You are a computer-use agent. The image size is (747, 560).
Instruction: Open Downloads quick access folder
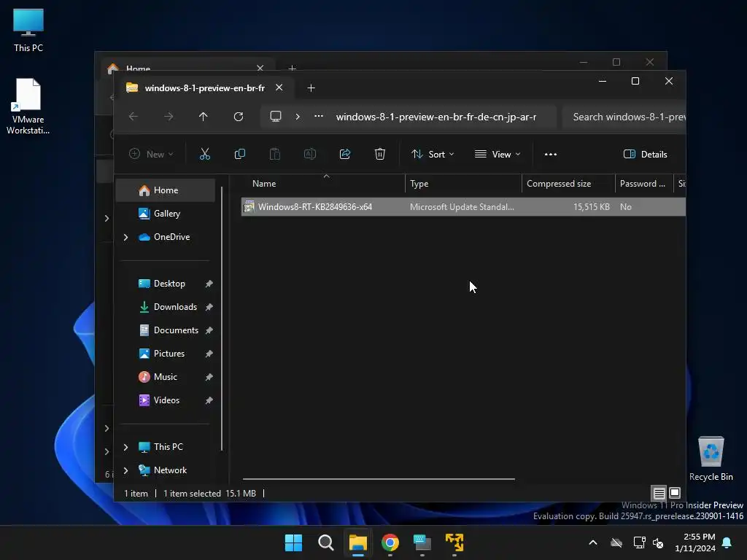(x=169, y=307)
